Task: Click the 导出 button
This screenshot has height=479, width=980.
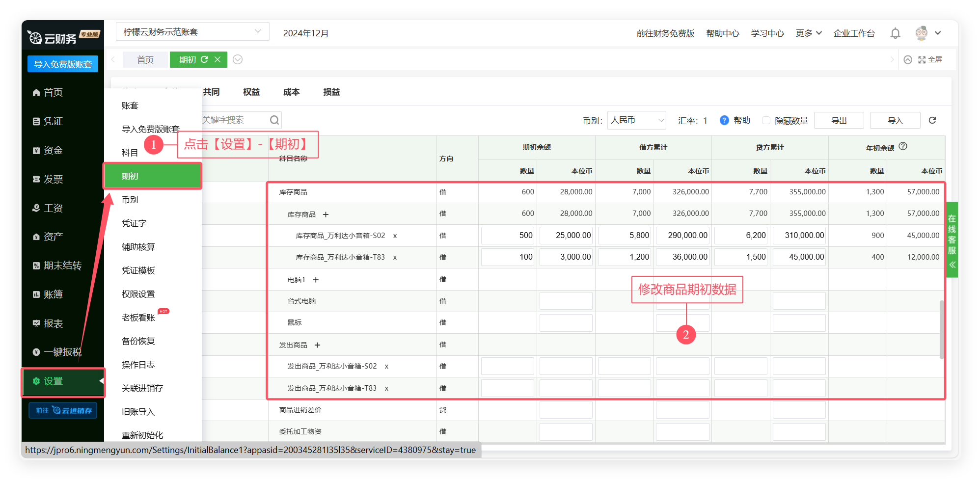Action: tap(839, 120)
